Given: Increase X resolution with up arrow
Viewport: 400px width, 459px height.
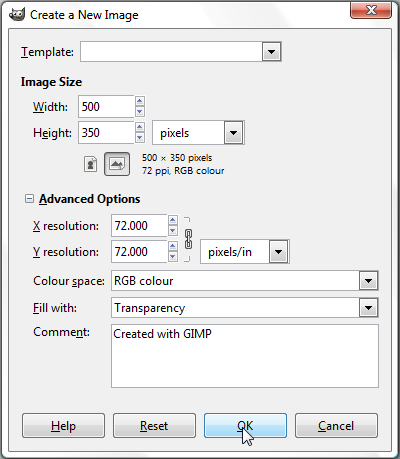Looking at the screenshot, I should pyautogui.click(x=173, y=220).
